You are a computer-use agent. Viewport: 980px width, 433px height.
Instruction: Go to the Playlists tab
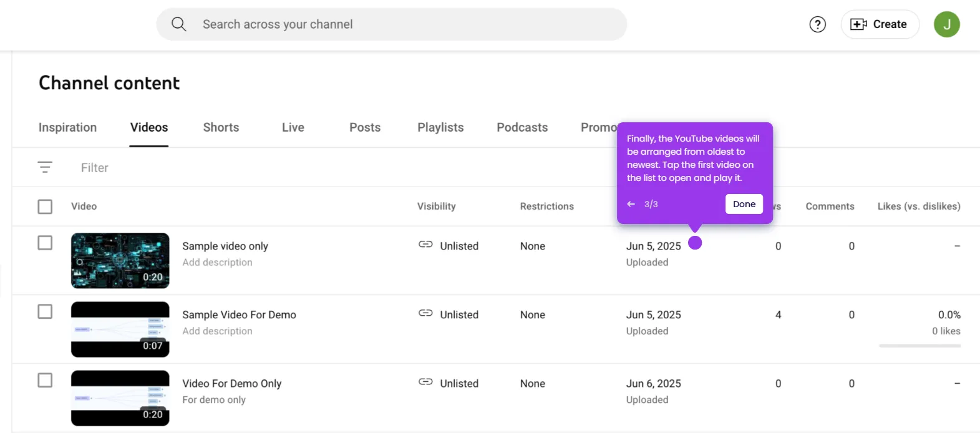point(440,127)
